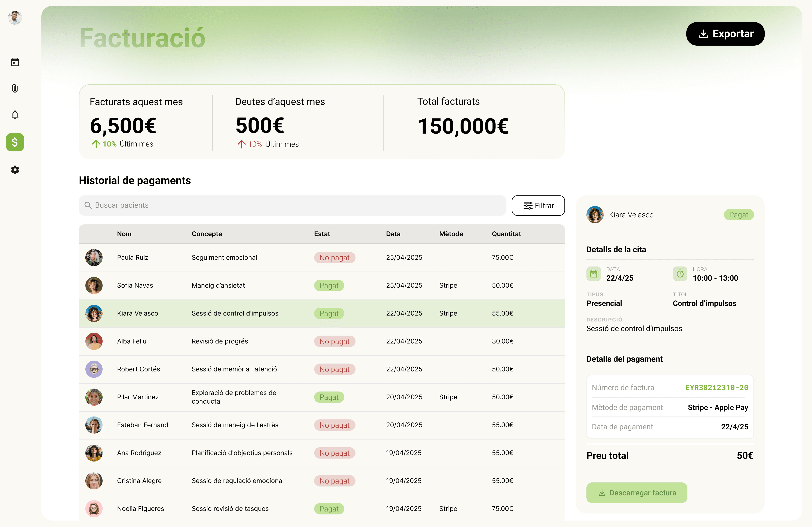This screenshot has height=527, width=812.
Task: Click Pagat status for Pilar Martinez
Action: [329, 397]
